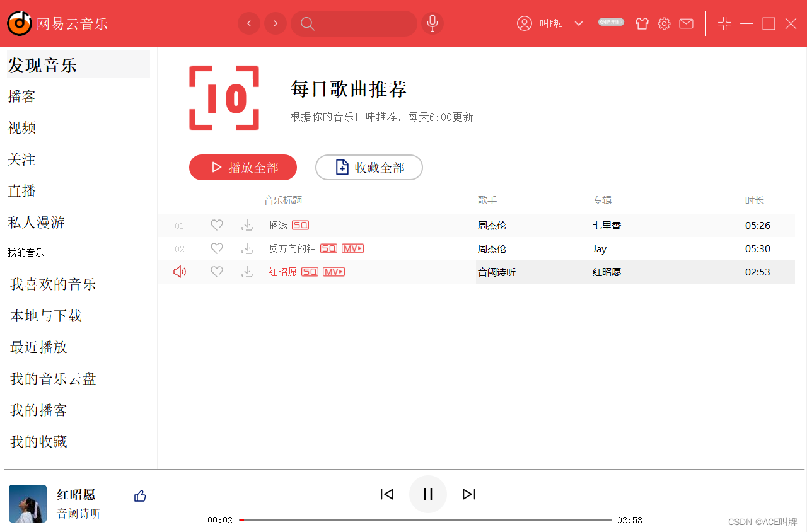This screenshot has width=807, height=532.
Task: Sort by 时长 column header
Action: [755, 200]
